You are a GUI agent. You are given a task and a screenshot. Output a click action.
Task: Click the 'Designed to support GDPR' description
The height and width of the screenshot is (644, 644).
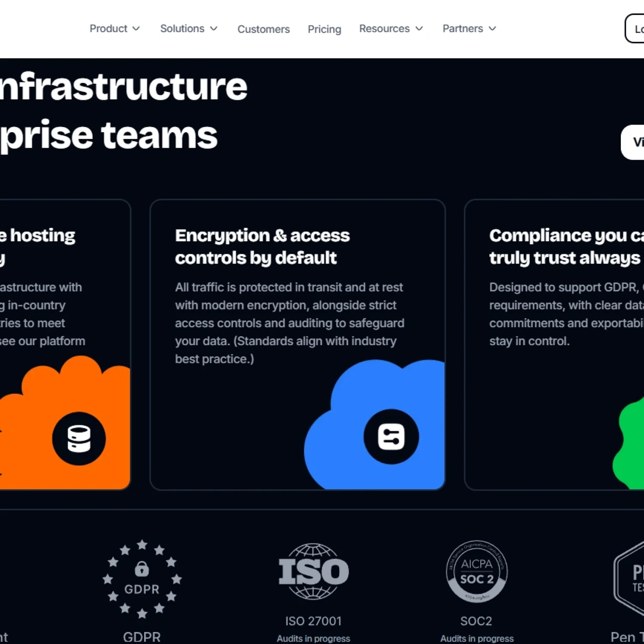[x=566, y=314]
